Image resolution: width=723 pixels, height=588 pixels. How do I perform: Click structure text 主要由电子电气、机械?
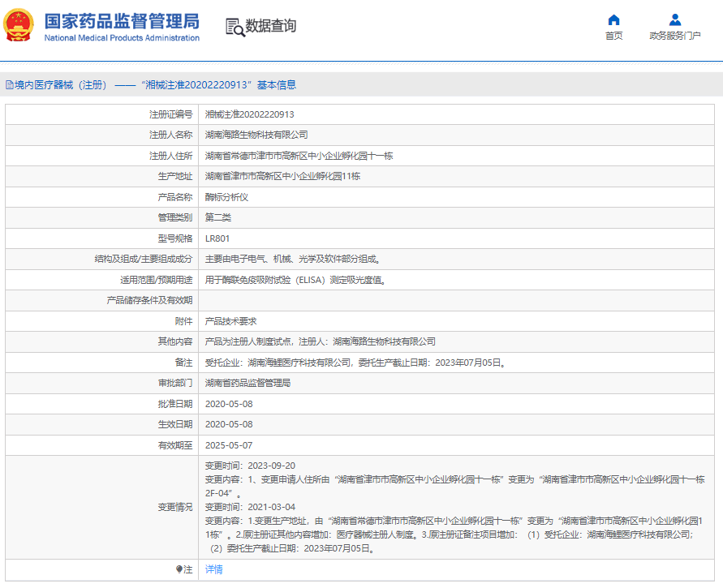tap(293, 259)
